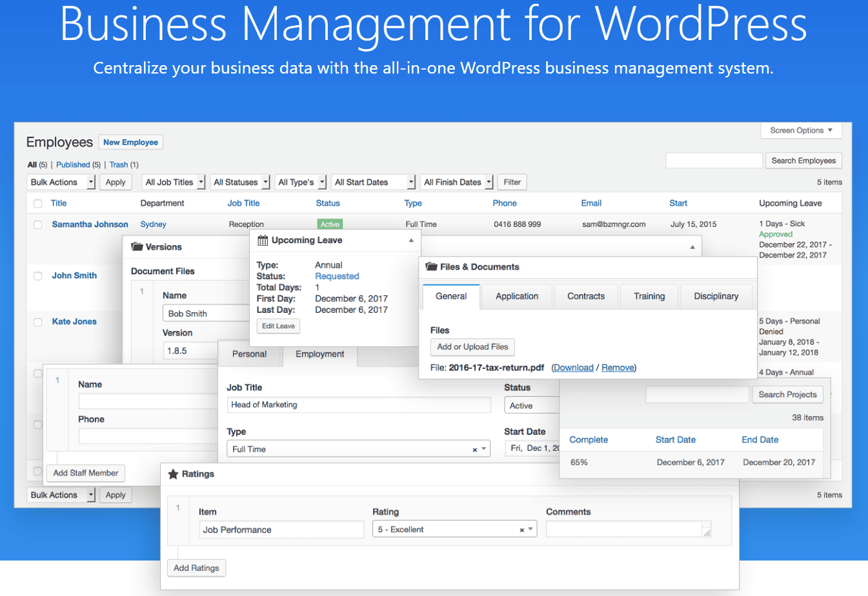Open the John Smith employee record

click(x=74, y=275)
